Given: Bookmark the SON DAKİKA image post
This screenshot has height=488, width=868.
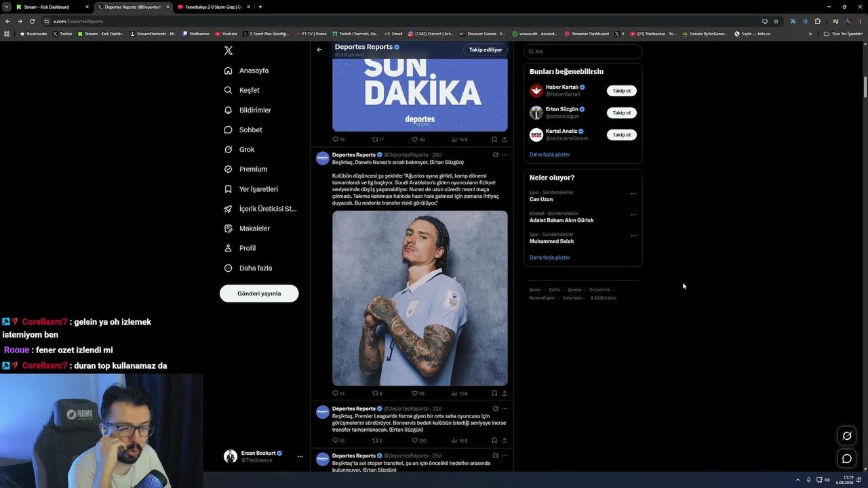Looking at the screenshot, I should point(494,140).
